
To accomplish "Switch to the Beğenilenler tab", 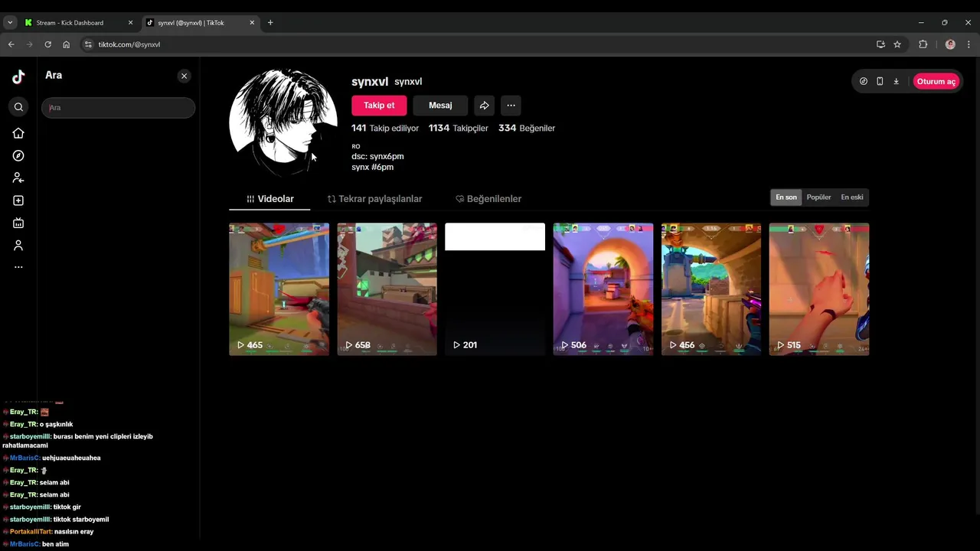I will pyautogui.click(x=488, y=199).
